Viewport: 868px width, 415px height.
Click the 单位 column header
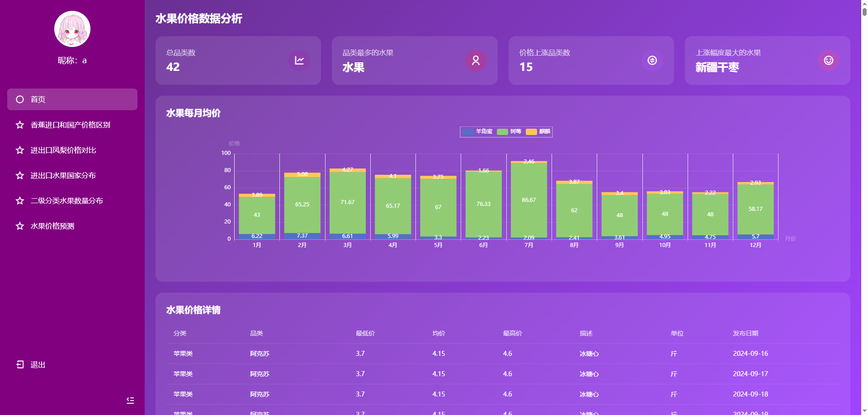pos(677,333)
